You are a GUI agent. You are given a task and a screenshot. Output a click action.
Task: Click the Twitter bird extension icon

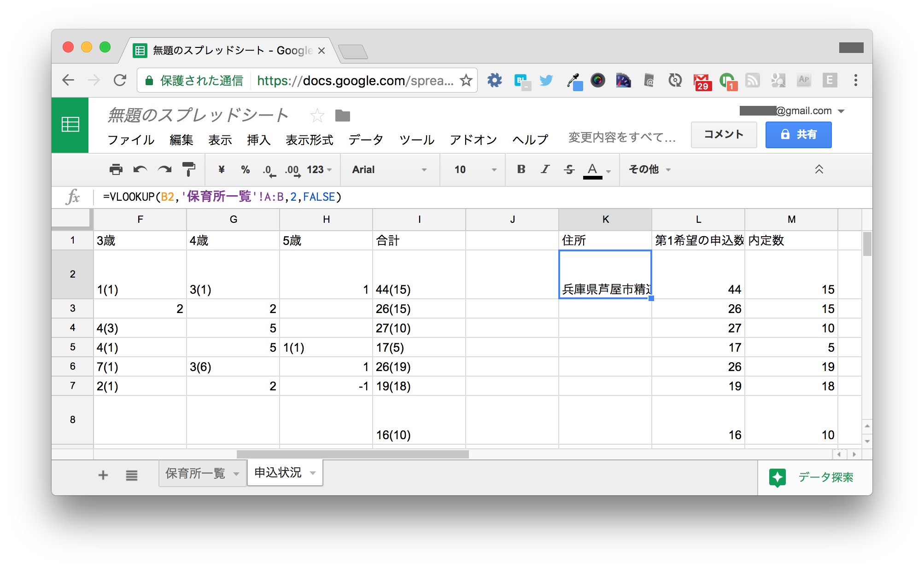546,81
